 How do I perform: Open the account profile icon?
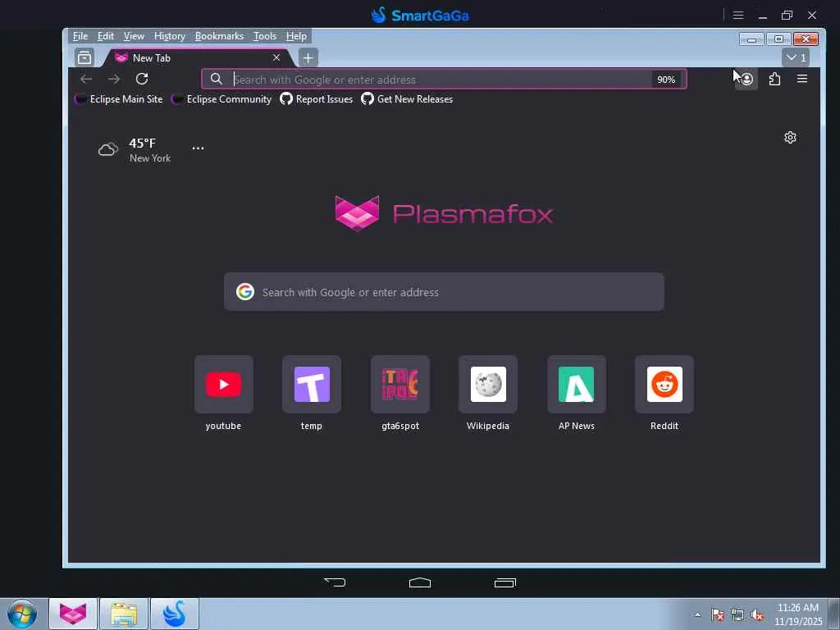point(746,80)
